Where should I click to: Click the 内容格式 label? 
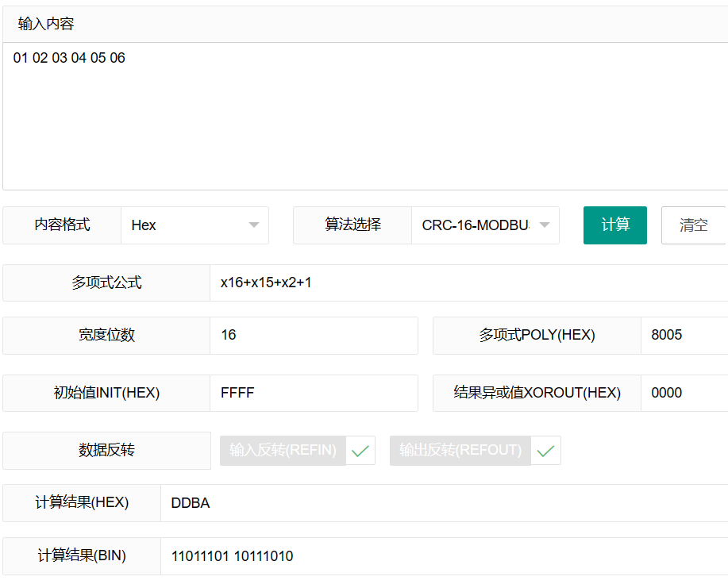tap(62, 225)
